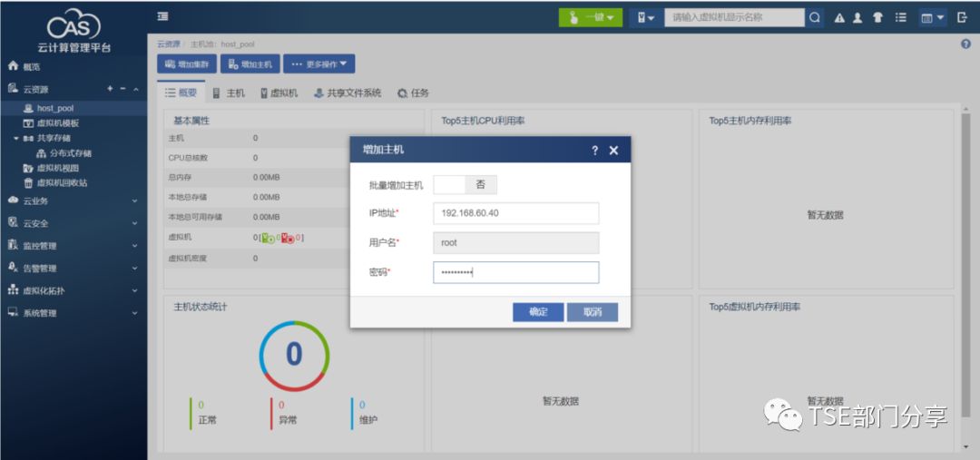Click the minus icon next to 云资源

[122, 89]
